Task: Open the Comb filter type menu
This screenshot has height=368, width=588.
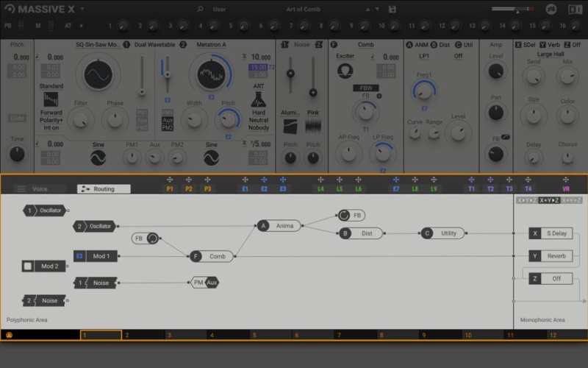Action: pos(365,45)
